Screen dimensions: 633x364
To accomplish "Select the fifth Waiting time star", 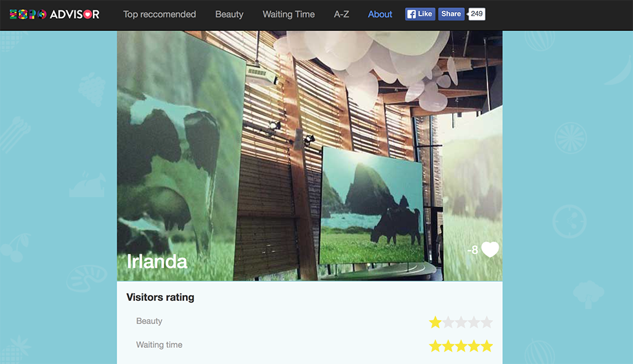I will click(487, 346).
